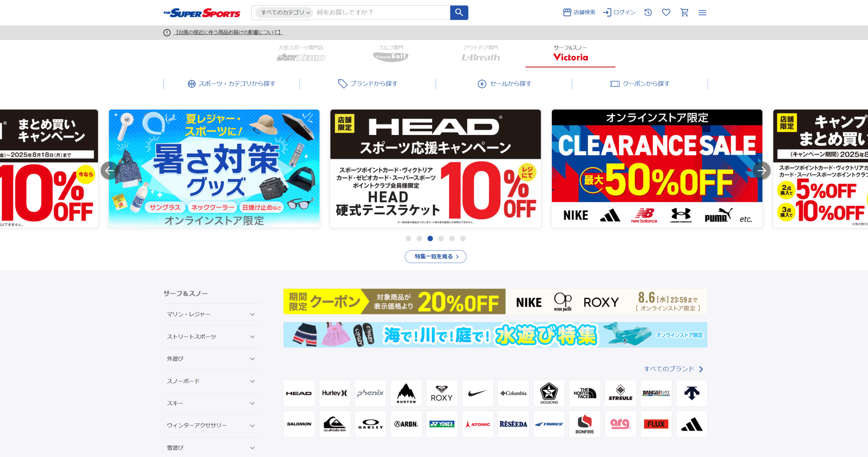Switch to the L-Breath outdoor store tab
The height and width of the screenshot is (457, 868).
coord(481,54)
